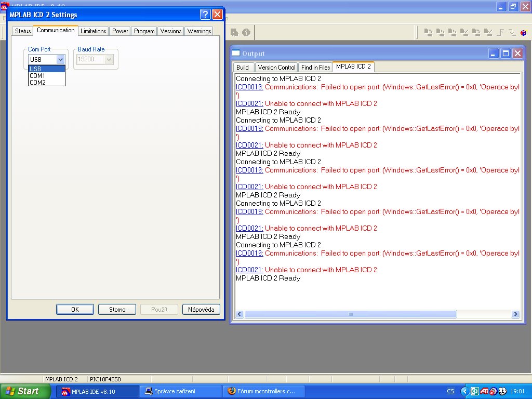Switch to the Status tab
Screen dimensions: 532x399
(x=23, y=31)
